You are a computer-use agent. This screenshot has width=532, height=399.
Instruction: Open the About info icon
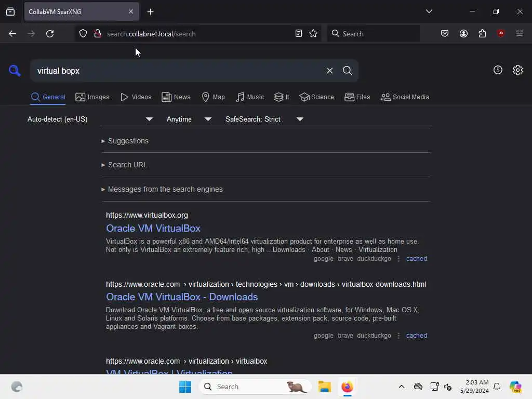point(498,70)
